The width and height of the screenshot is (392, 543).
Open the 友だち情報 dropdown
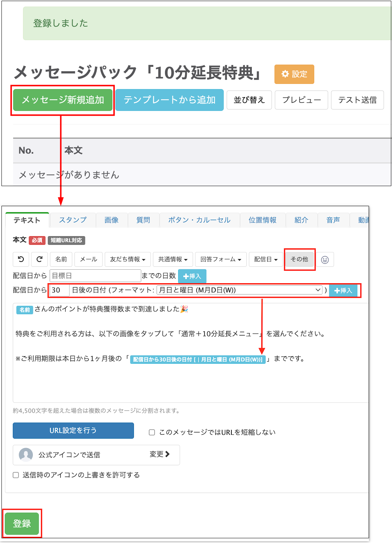coord(127,259)
